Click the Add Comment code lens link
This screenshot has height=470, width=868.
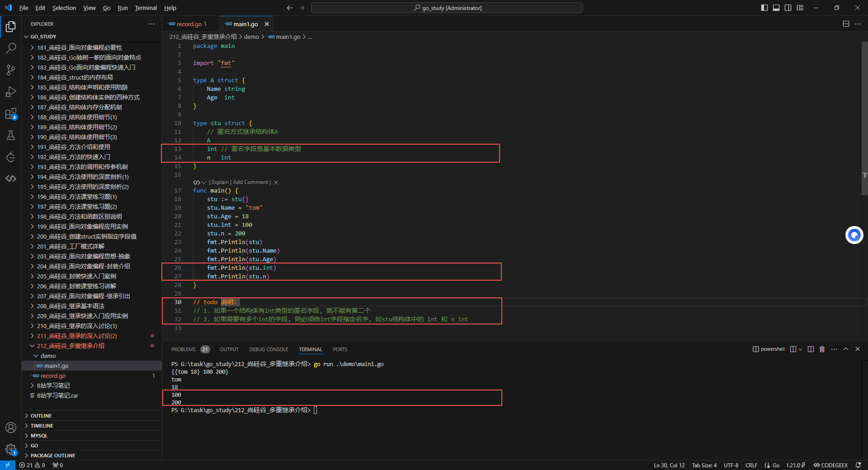pos(250,183)
